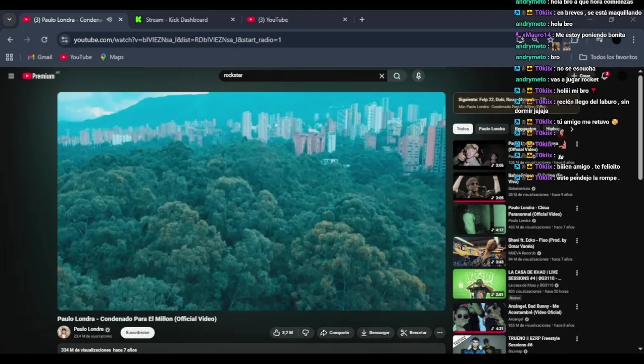
Task: Switch to the Stream - Kick Dashboard tab
Action: 176,20
